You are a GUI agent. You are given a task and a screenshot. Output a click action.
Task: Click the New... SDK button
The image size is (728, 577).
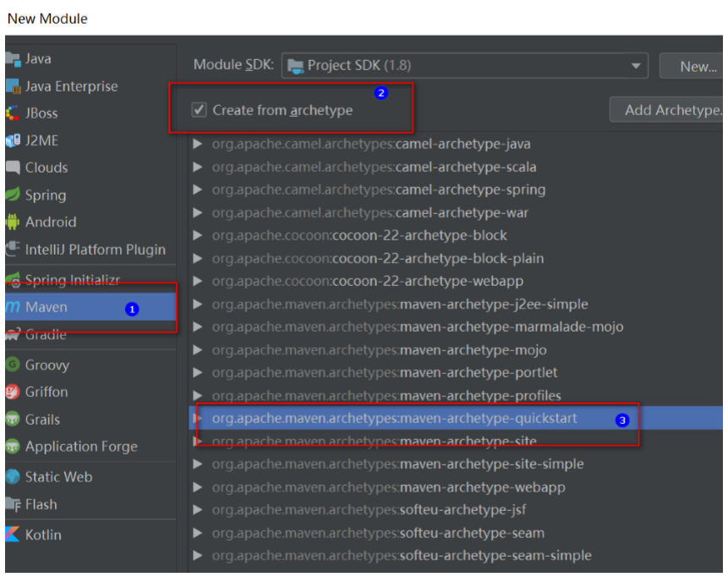click(692, 67)
